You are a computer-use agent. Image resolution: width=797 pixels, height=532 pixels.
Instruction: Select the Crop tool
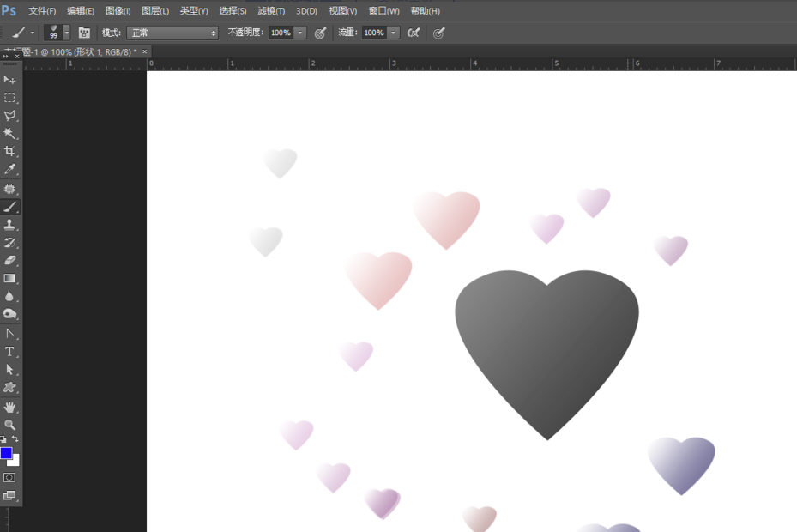pos(9,151)
